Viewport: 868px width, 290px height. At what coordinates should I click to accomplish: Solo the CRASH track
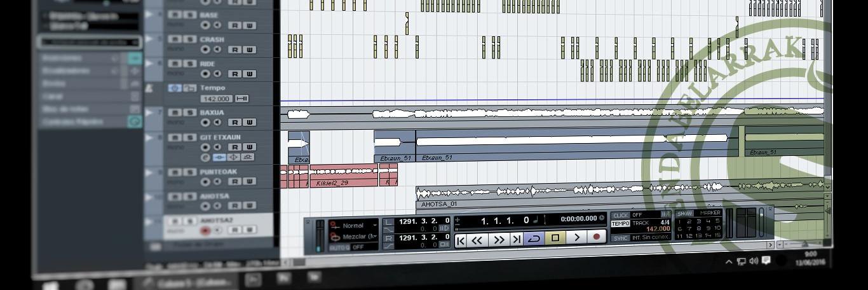click(190, 39)
